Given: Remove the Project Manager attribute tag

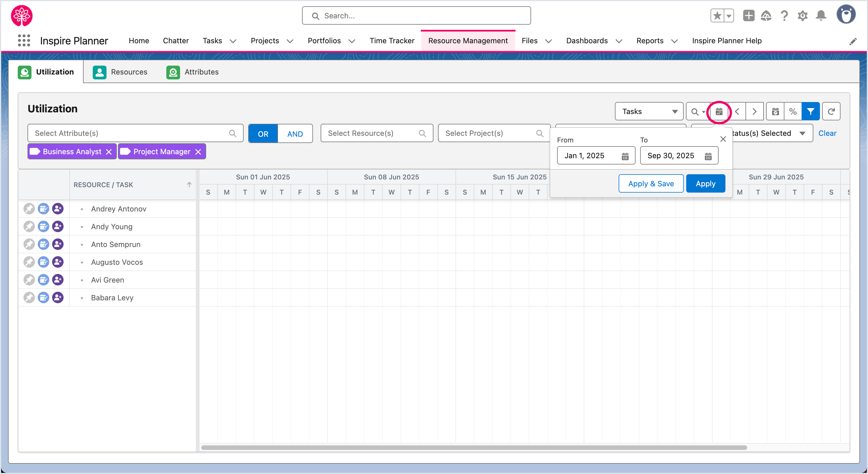Looking at the screenshot, I should (x=198, y=152).
